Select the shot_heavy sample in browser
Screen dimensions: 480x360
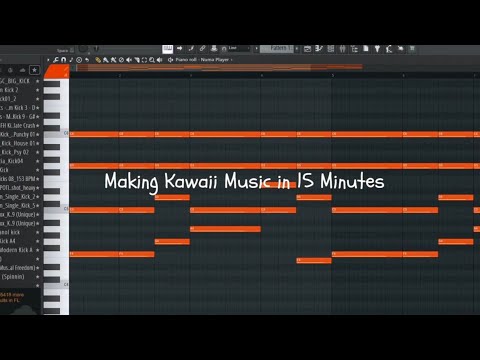point(19,188)
